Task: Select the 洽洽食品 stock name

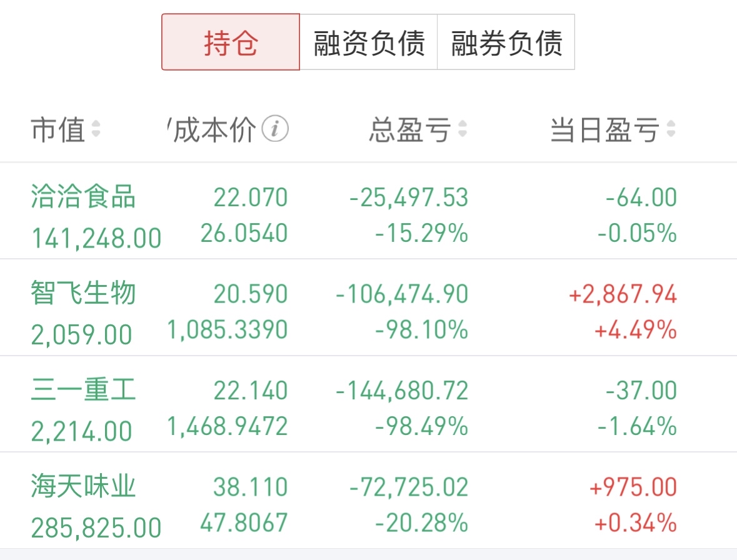Action: point(83,196)
